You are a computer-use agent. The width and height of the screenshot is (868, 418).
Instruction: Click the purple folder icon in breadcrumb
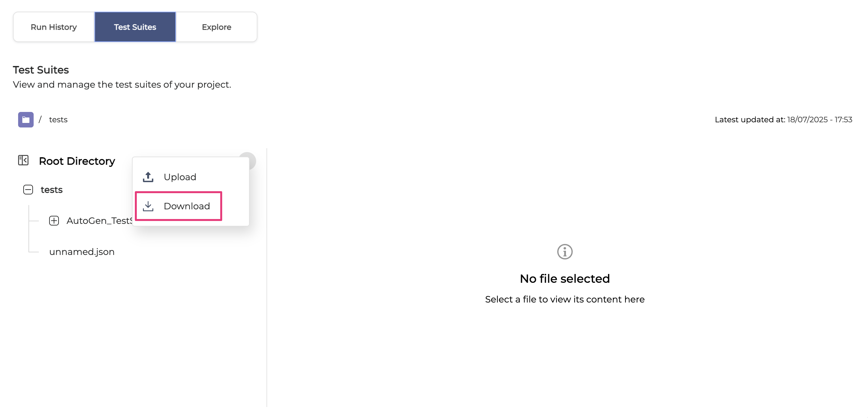point(26,120)
